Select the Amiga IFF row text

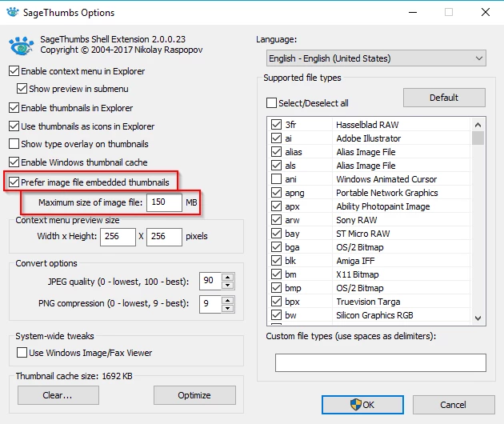point(355,261)
